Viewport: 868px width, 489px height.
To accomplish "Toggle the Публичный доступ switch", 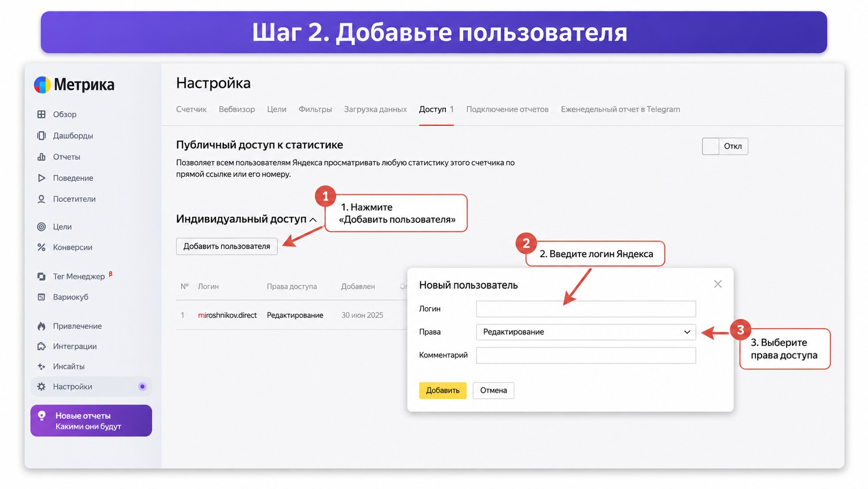I will (725, 146).
